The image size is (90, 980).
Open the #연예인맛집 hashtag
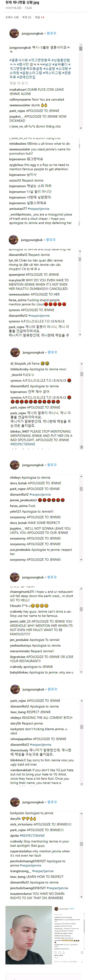click(26, 77)
